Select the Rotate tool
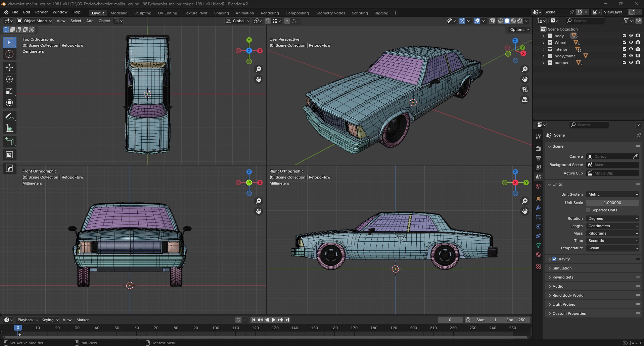644x346 pixels. 9,79
